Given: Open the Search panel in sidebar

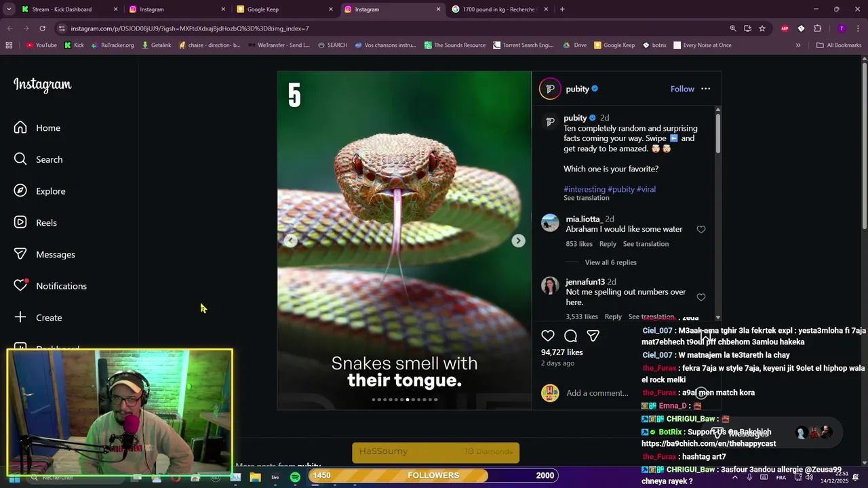Looking at the screenshot, I should (x=39, y=159).
